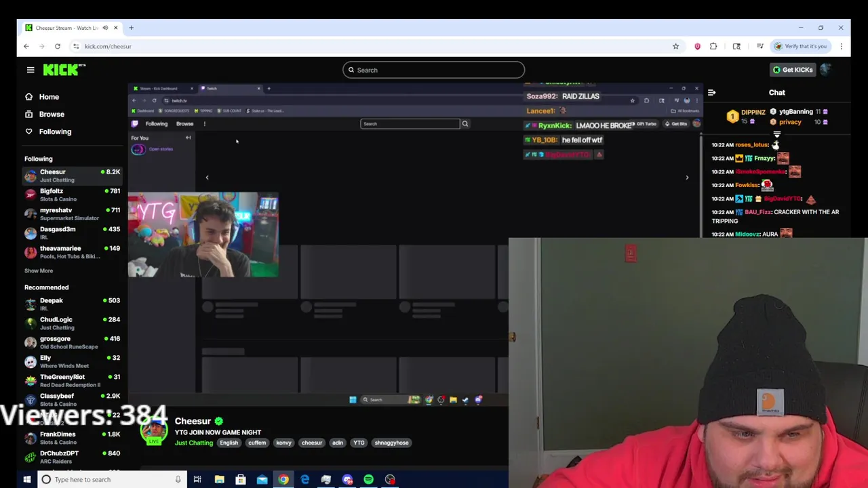
Task: Click ytgBanning in gift leaderboard
Action: point(795,112)
